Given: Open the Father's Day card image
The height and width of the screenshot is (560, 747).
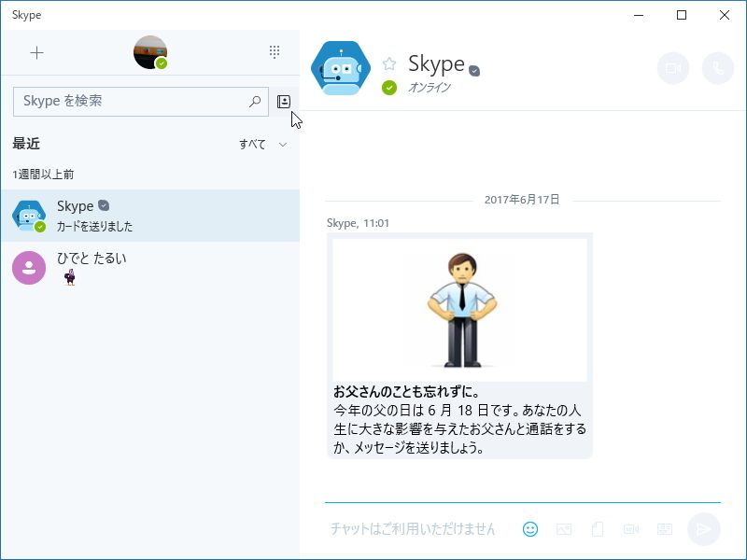Looking at the screenshot, I should point(459,310).
